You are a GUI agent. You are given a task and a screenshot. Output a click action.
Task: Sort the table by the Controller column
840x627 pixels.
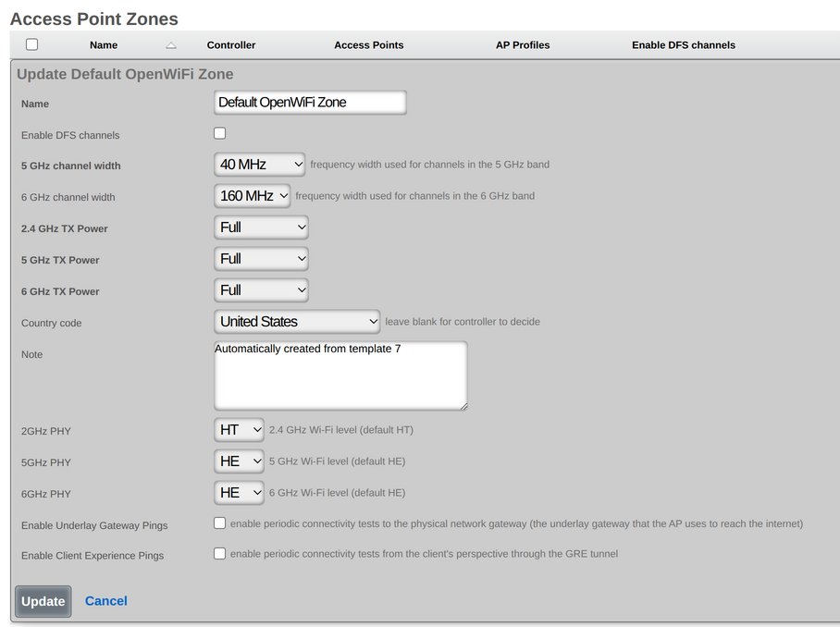[x=230, y=44]
